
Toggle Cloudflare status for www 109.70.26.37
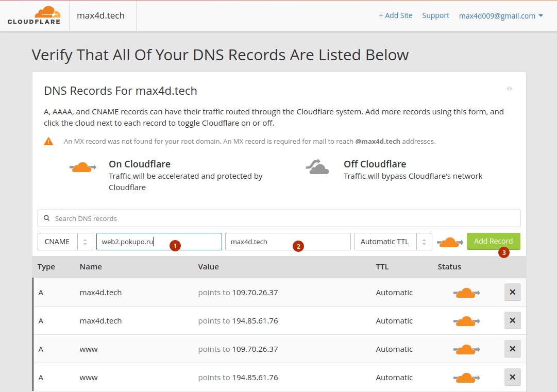[x=466, y=350]
